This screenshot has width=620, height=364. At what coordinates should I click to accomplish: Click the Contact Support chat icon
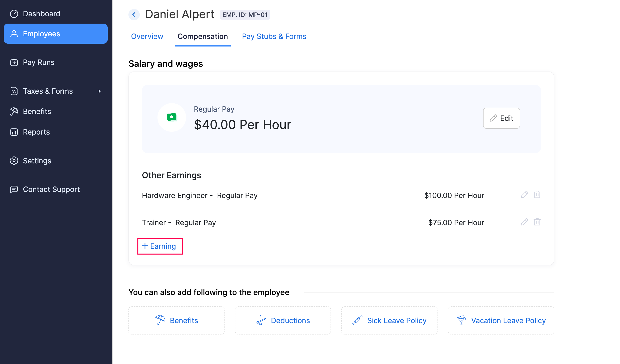coord(14,189)
